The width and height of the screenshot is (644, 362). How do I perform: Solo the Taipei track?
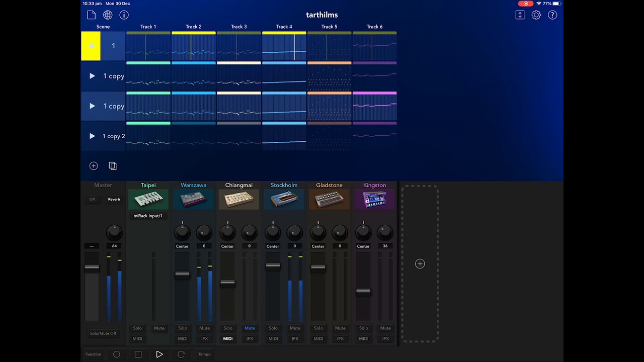coord(137,328)
